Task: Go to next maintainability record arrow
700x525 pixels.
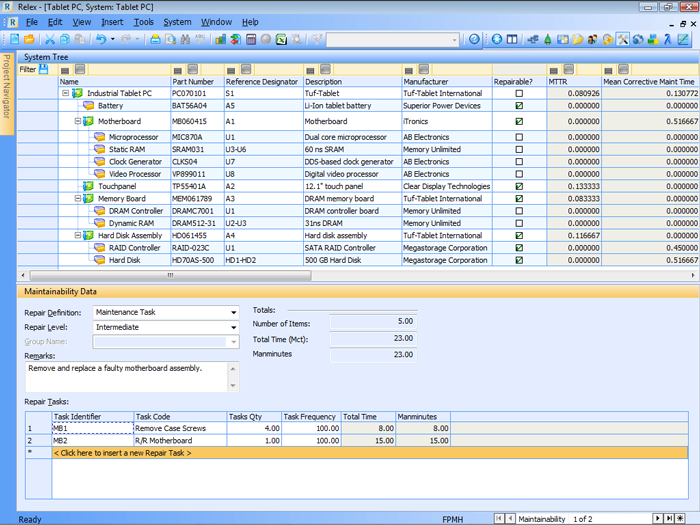Action: [x=658, y=518]
